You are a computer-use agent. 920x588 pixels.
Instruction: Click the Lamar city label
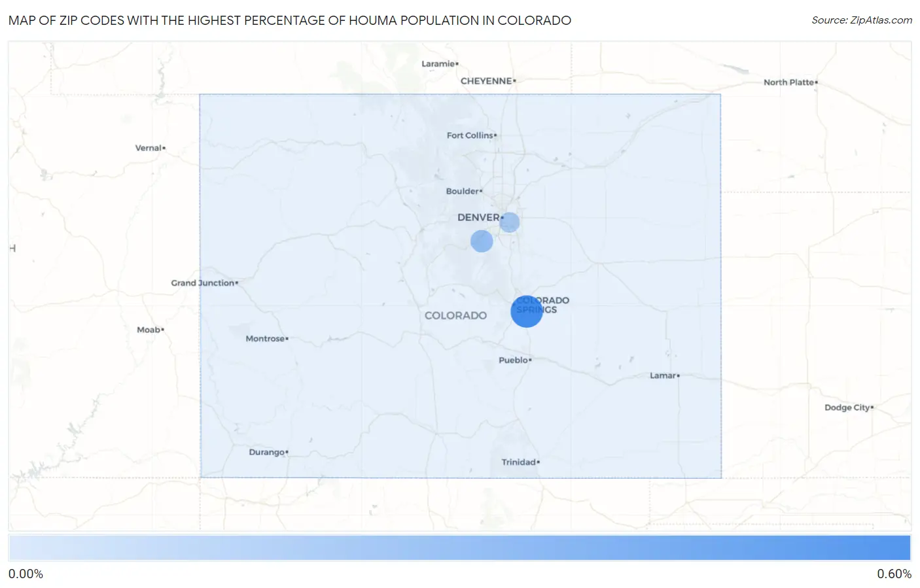pos(663,376)
